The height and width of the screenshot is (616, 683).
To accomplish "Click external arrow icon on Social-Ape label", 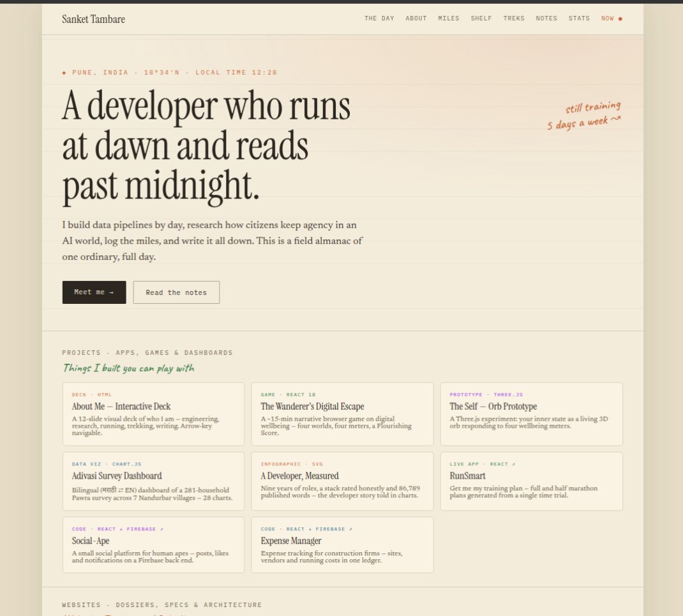I will (x=161, y=529).
